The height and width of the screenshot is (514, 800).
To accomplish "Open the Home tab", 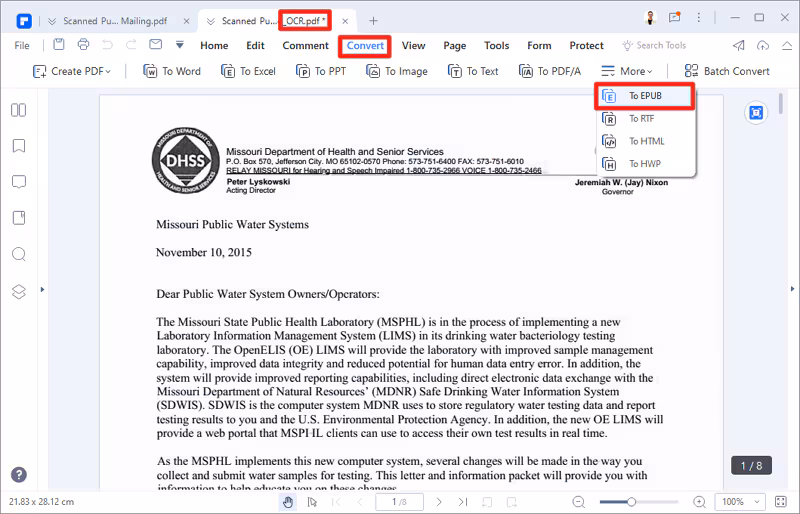I will point(214,45).
